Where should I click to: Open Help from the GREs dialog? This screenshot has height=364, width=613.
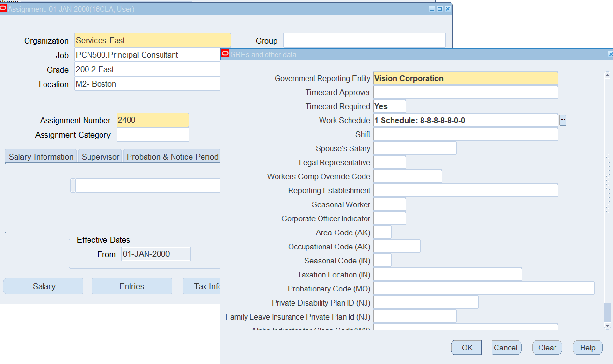tap(587, 348)
